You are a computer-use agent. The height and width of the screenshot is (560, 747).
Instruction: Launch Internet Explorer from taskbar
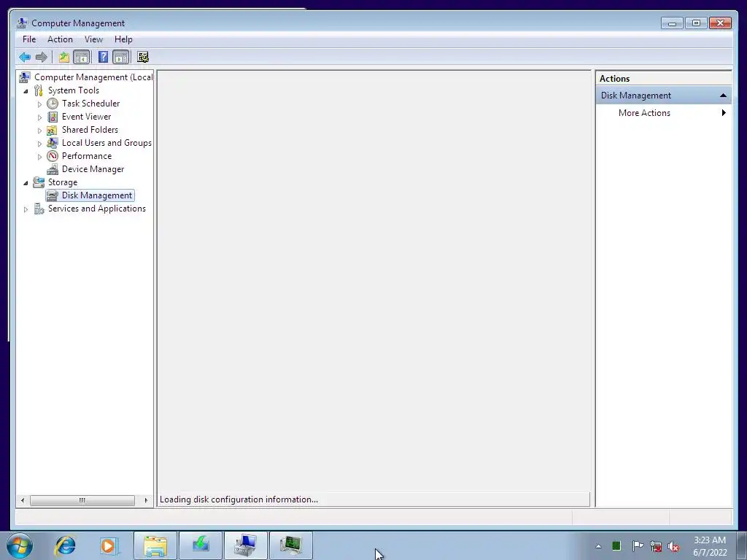click(65, 545)
